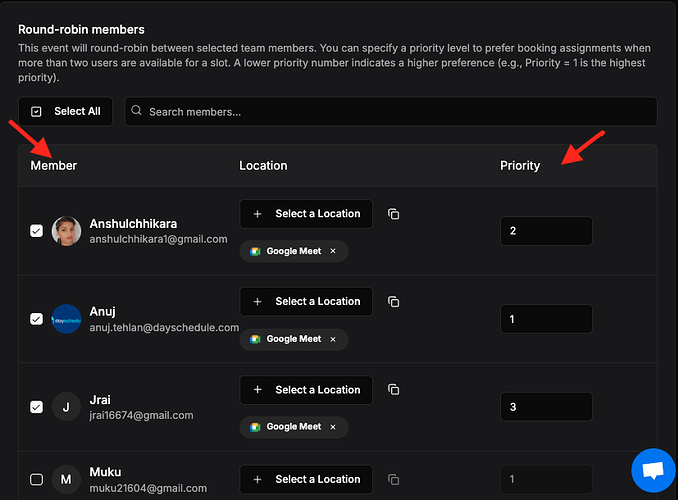Click Jrai's J avatar
The image size is (678, 500).
tap(66, 407)
